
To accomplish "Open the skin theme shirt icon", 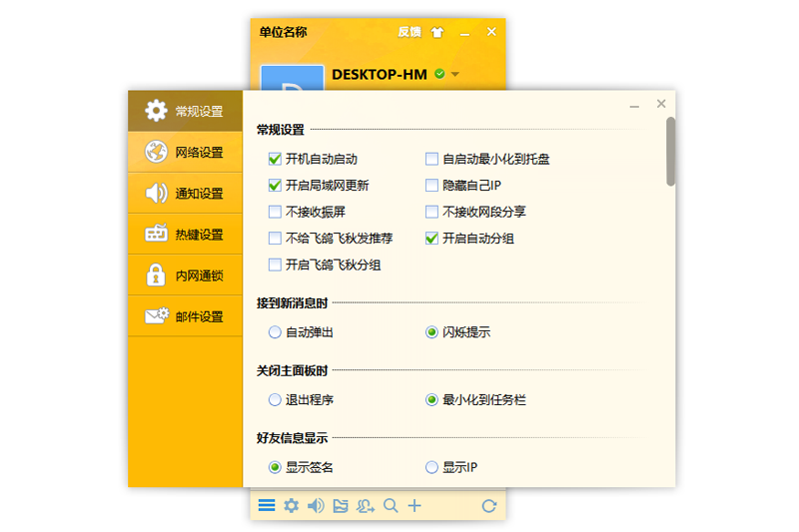I will (x=436, y=32).
